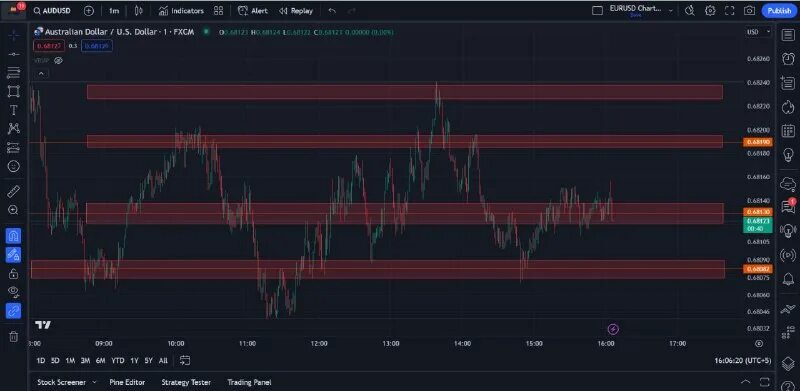Set the chart range to YTD
This screenshot has width=800, height=391.
(118, 360)
